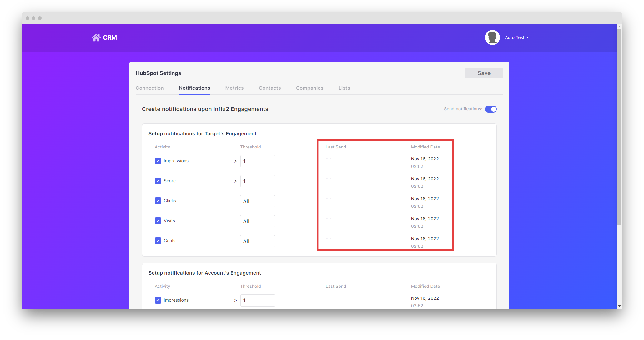The width and height of the screenshot is (644, 340).
Task: Open the Lists tab
Action: pos(344,88)
